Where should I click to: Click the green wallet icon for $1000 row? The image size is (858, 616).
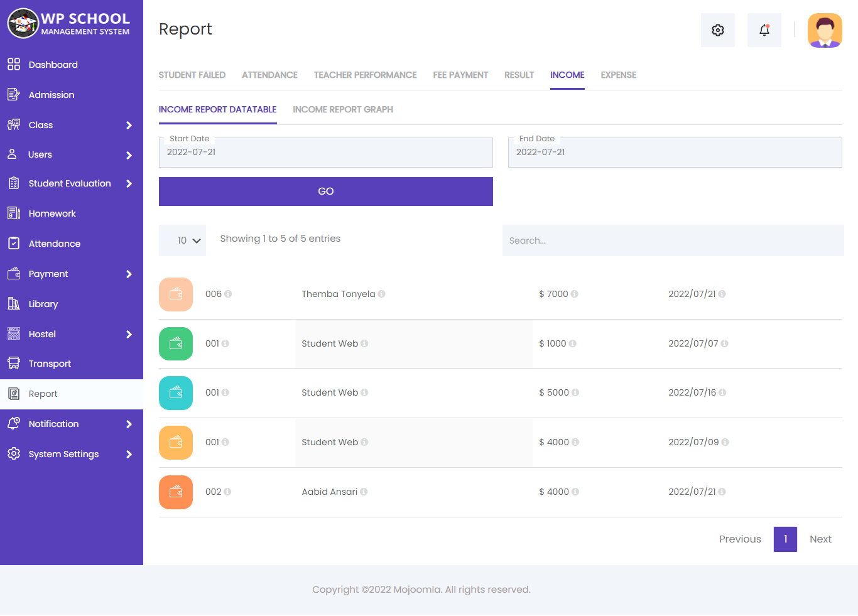tap(176, 343)
